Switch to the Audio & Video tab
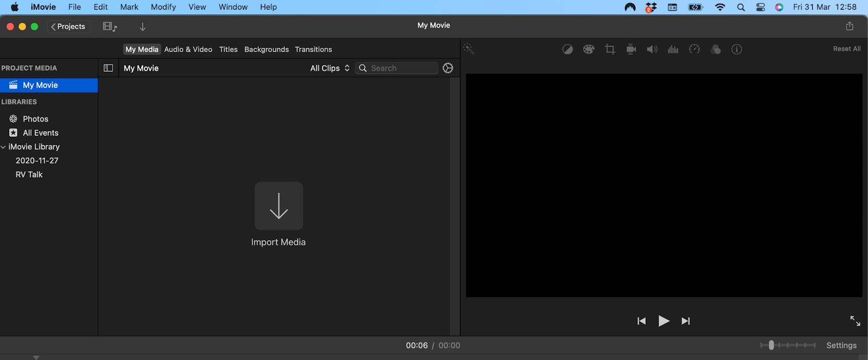 point(188,49)
